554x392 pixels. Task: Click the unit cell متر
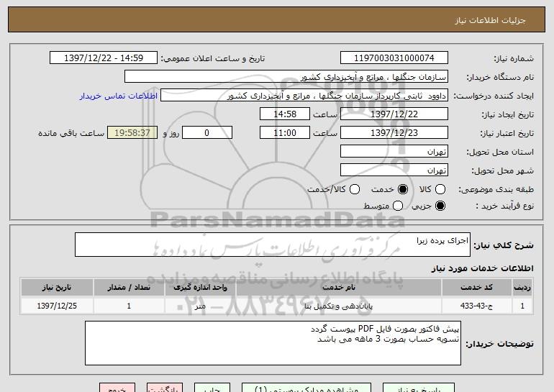pos(200,306)
